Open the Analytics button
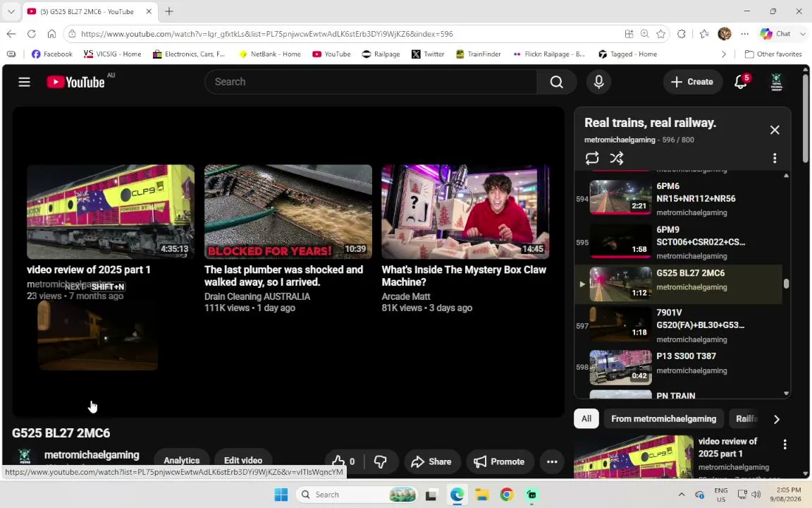 point(181,460)
